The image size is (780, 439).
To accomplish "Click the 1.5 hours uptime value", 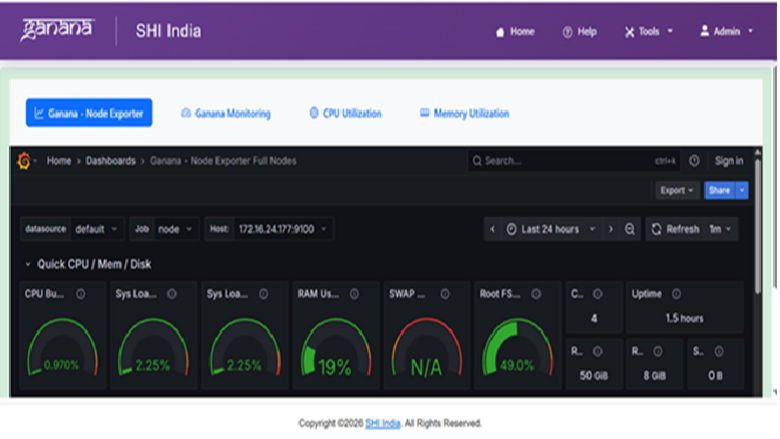I will click(x=684, y=318).
